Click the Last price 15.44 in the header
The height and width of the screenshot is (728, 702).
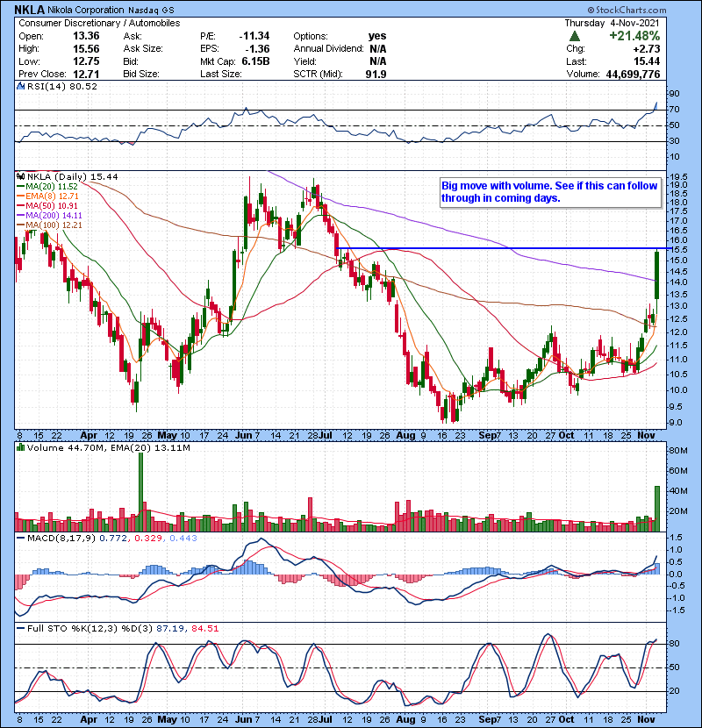click(x=647, y=61)
